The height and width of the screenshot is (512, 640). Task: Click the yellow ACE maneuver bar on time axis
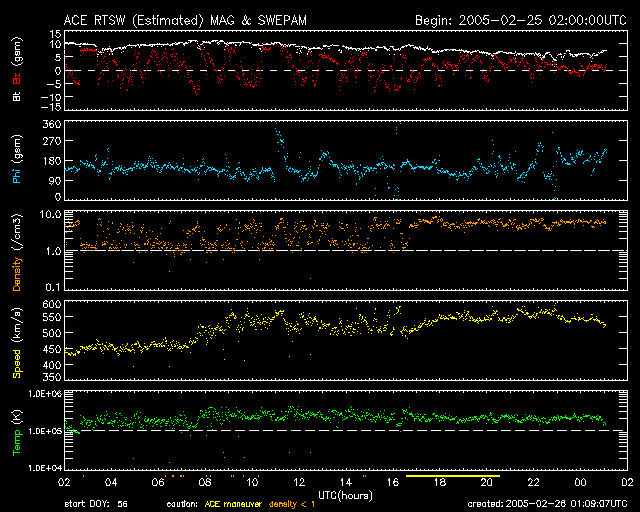coord(451,476)
